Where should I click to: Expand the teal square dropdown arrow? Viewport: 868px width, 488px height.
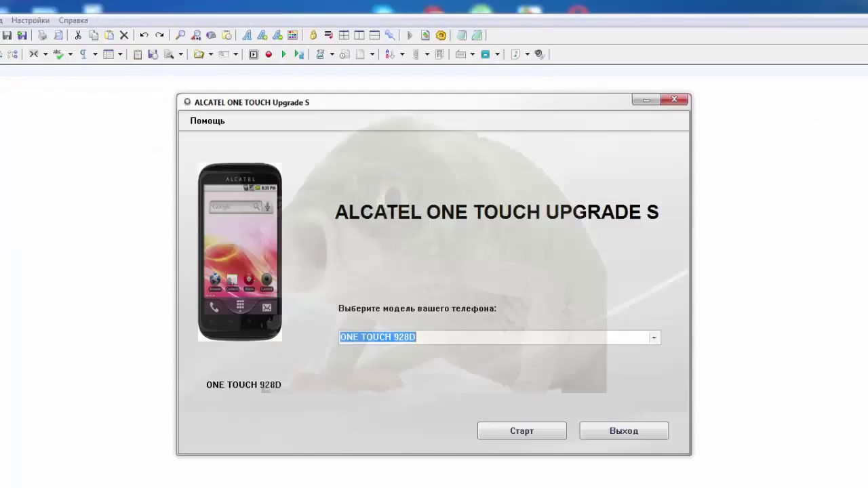[497, 54]
